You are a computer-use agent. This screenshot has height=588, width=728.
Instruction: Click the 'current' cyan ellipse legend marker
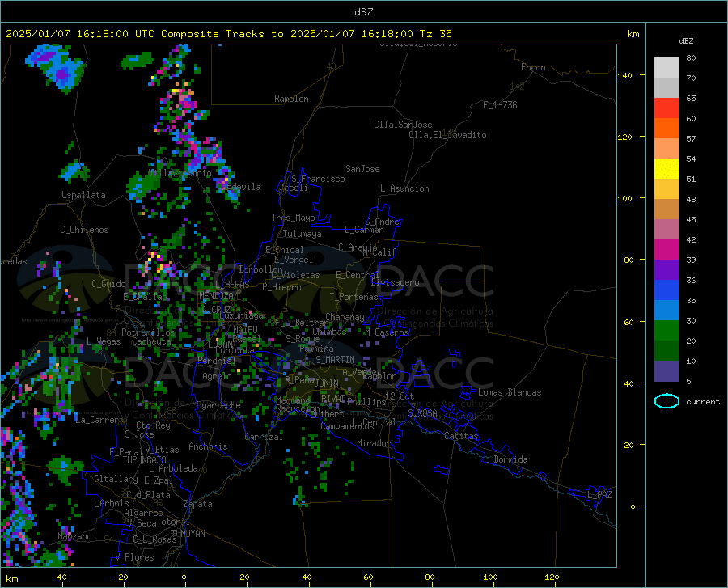pos(667,401)
